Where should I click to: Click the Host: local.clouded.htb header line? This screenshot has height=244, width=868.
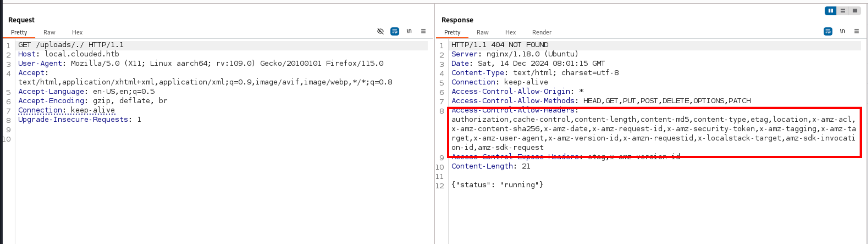coord(69,54)
